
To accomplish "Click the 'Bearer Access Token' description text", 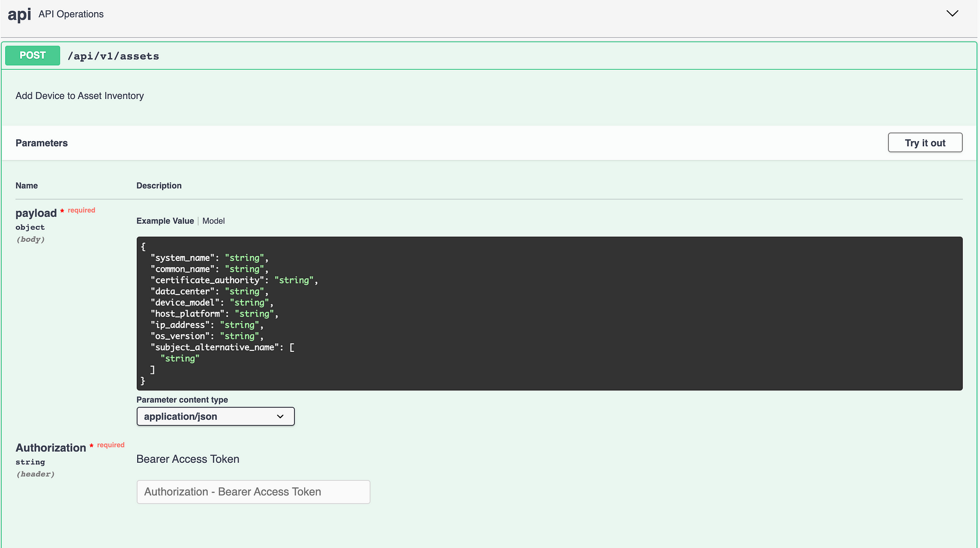I will pyautogui.click(x=188, y=459).
